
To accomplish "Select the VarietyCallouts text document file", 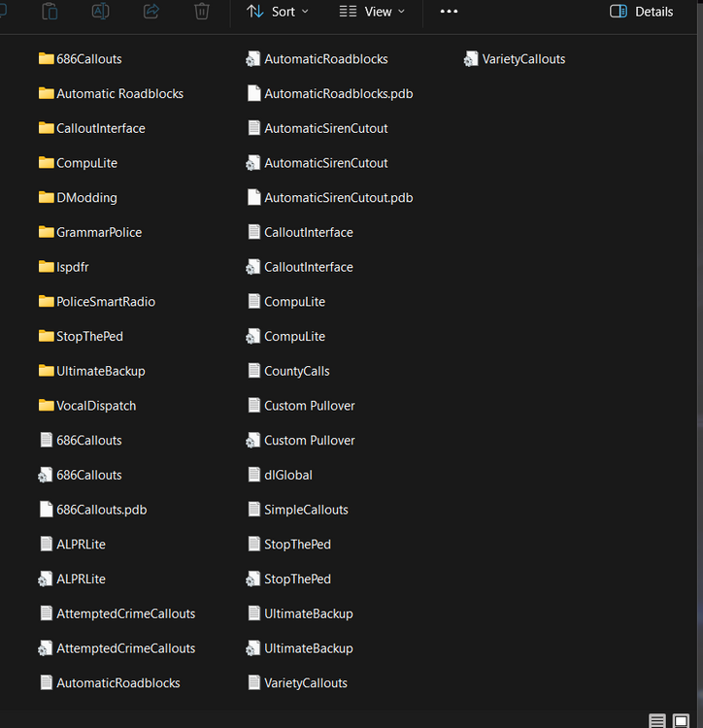I will coord(298,683).
